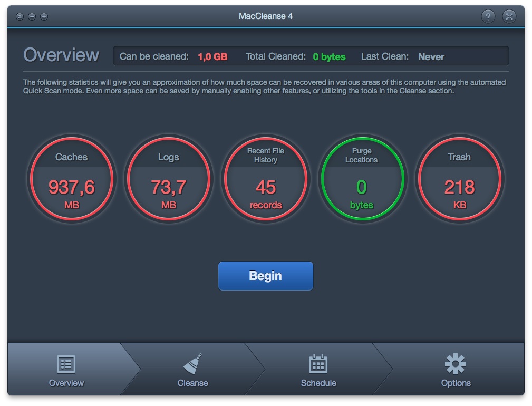532x406 pixels.
Task: Click the Begin button
Action: (x=266, y=276)
